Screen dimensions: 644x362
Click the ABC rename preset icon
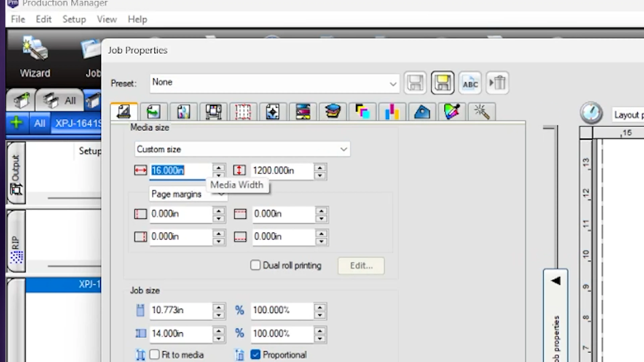[x=470, y=83]
